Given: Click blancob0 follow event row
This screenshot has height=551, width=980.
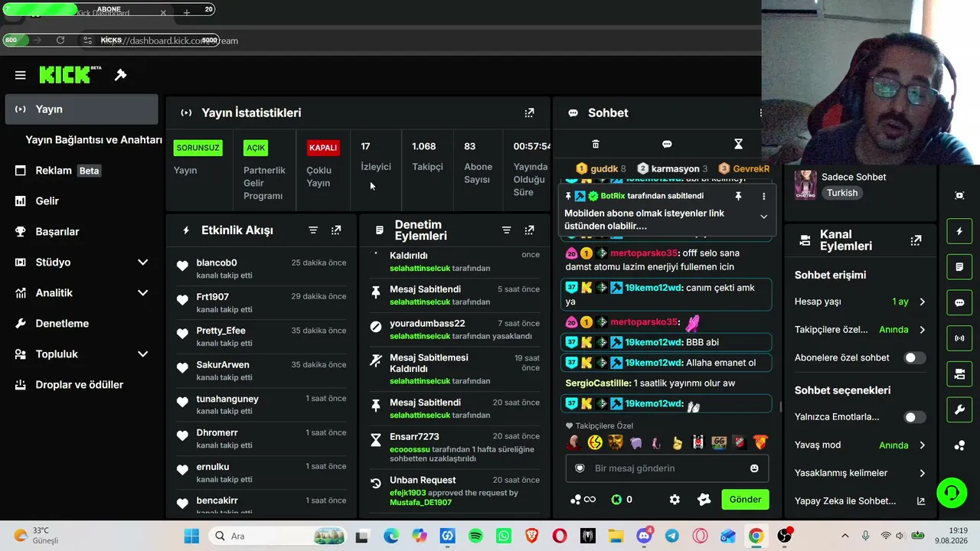Looking at the screenshot, I should (x=262, y=269).
